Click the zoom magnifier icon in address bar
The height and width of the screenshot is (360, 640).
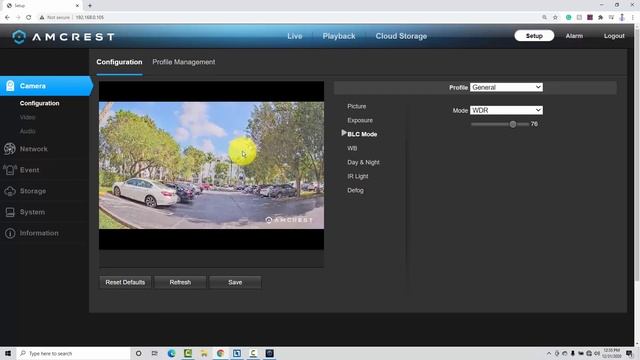point(544,17)
